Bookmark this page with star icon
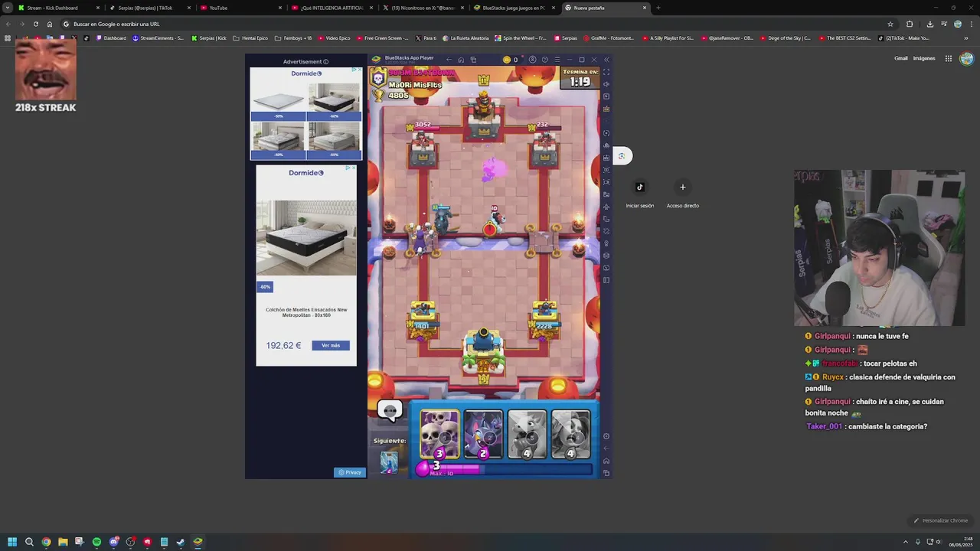The image size is (980, 551). tap(890, 24)
